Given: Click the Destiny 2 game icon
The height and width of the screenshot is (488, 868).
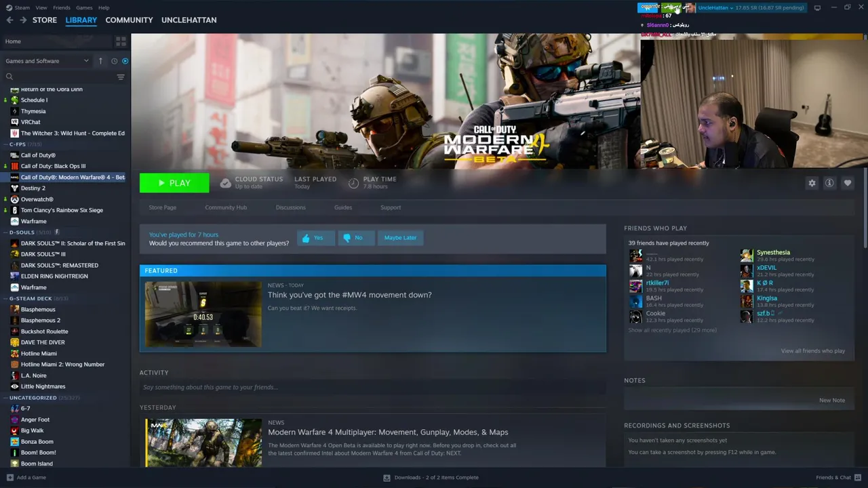Looking at the screenshot, I should pos(15,188).
